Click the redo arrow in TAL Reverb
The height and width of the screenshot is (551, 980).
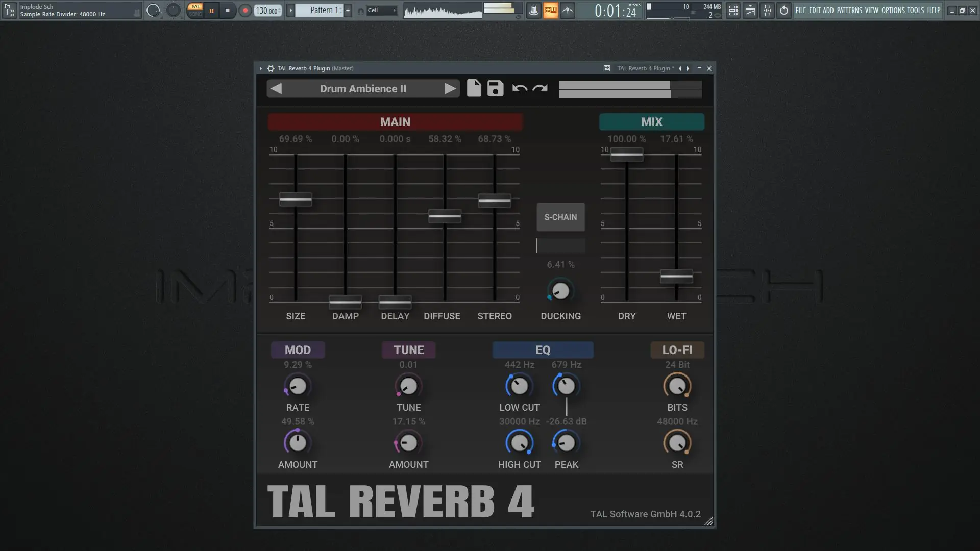(540, 88)
